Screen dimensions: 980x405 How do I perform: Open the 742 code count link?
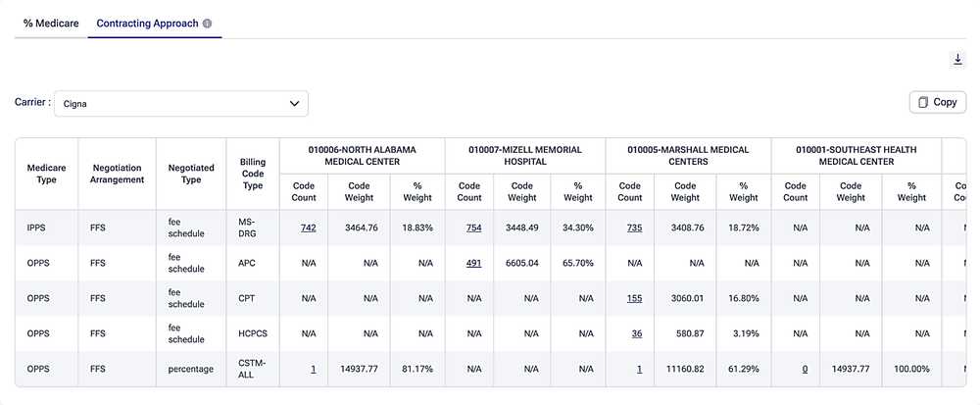pos(308,228)
